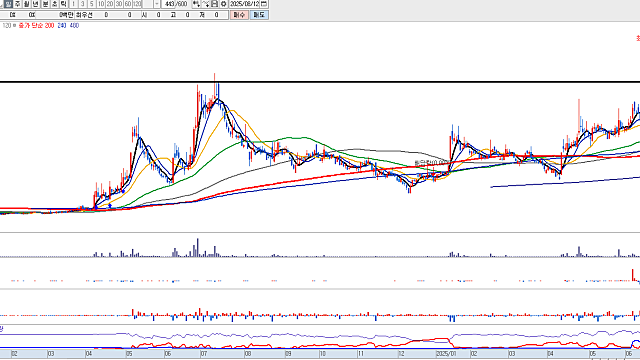
Task: Choose the 5 interval button
Action: [91, 4]
